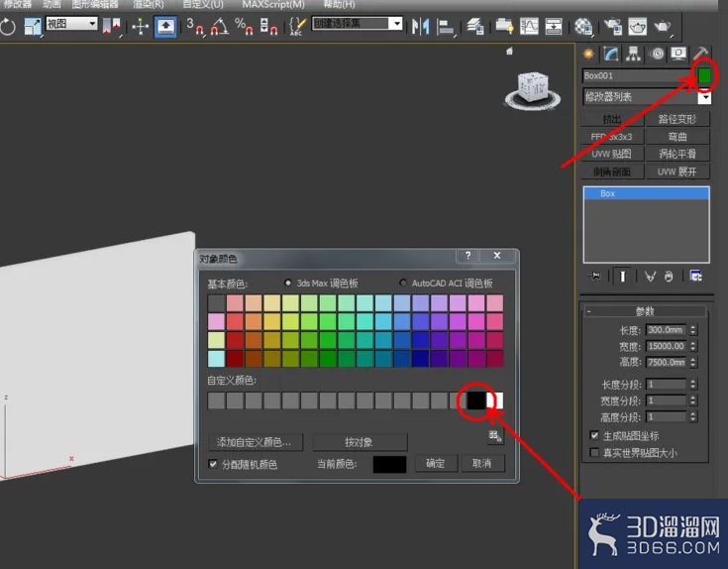Open Edit Named Selection Sets (ABC icon)
728x569 pixels.
[297, 27]
